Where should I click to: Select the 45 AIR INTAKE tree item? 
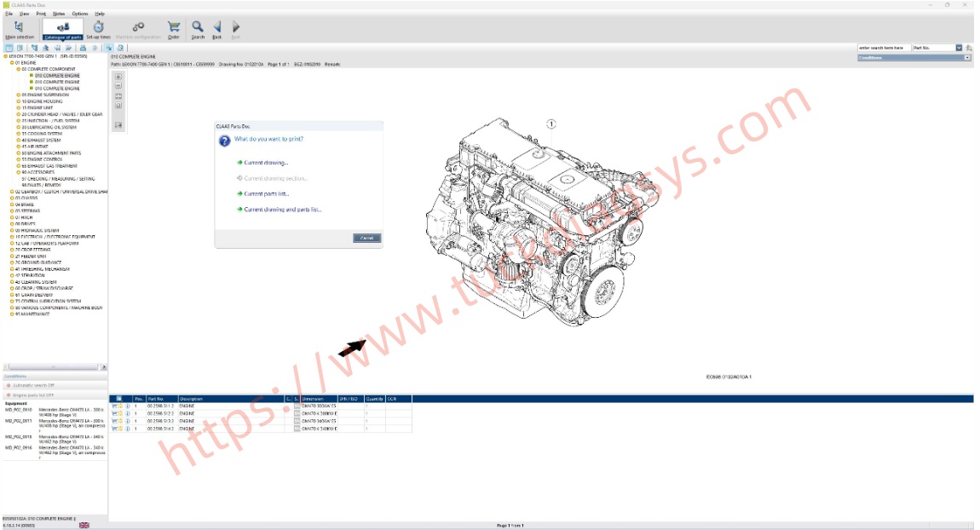pos(35,147)
